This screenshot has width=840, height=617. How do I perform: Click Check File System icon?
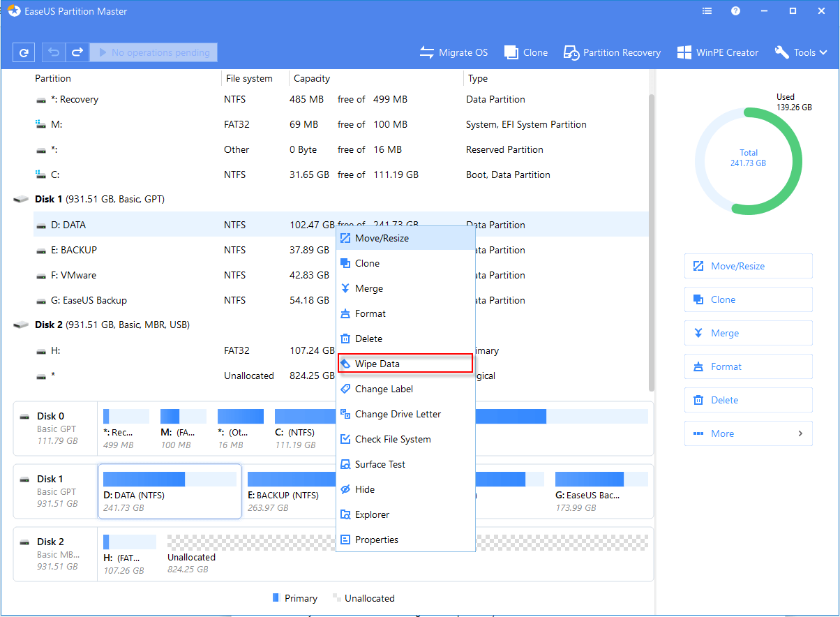coord(345,439)
